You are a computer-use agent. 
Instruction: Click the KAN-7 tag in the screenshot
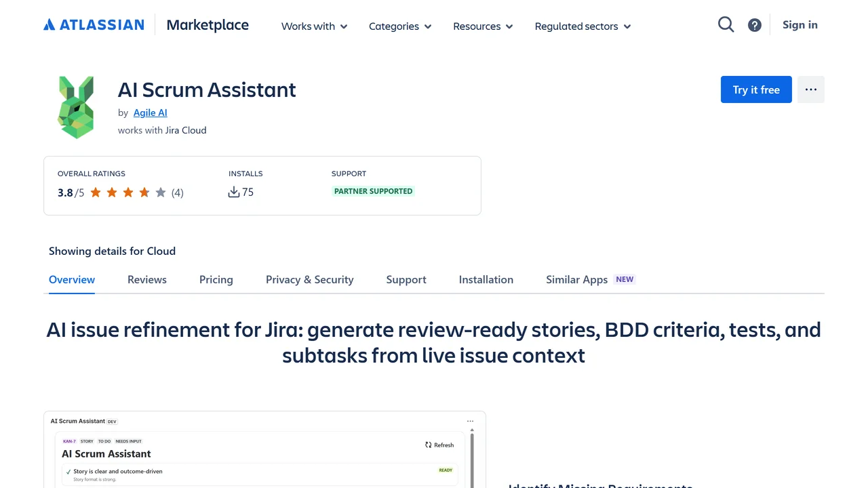69,441
